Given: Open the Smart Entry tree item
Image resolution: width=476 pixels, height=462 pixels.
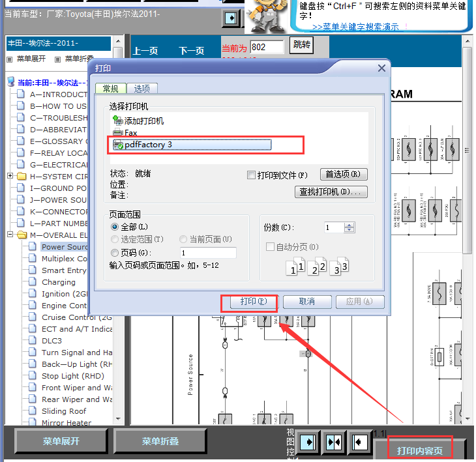Looking at the screenshot, I should point(64,270).
